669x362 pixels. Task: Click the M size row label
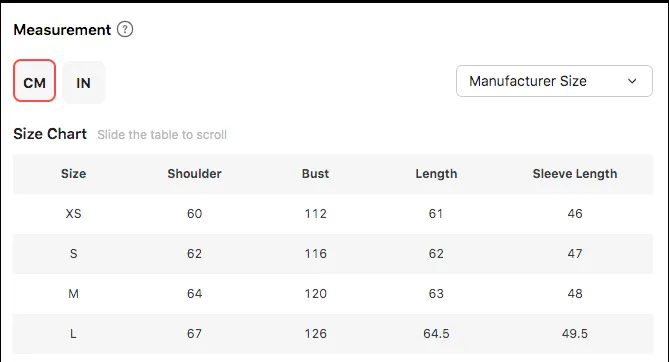point(73,294)
